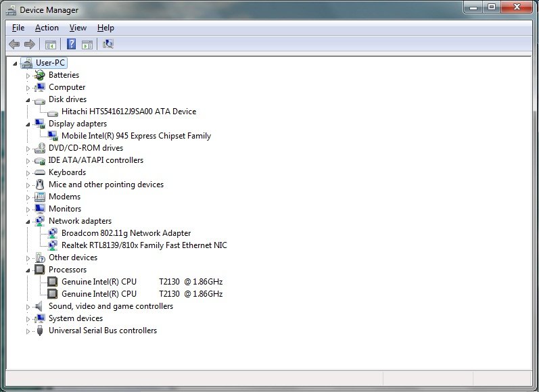This screenshot has height=392, width=539.
Task: Expand Universal Serial Bus controllers
Action: 28,330
